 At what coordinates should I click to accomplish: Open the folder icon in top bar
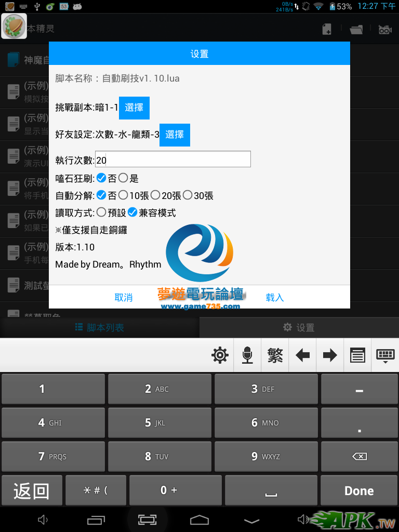(356, 30)
